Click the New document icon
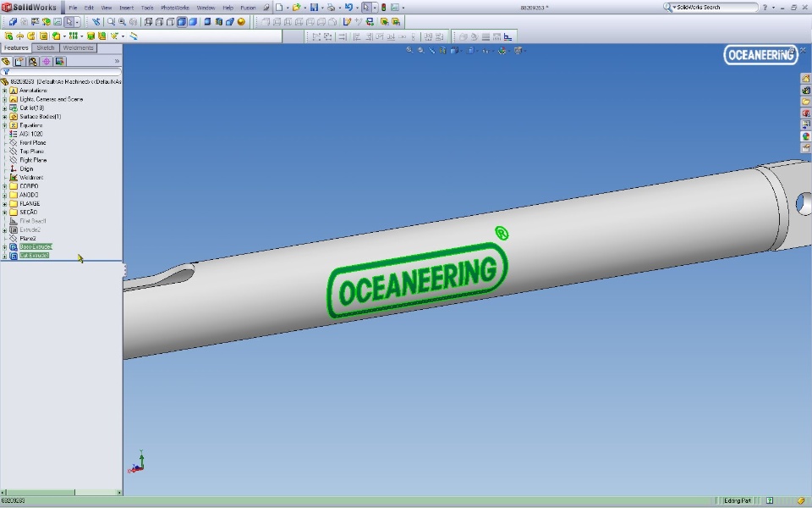Screen dimensions: 812x508 [279, 8]
